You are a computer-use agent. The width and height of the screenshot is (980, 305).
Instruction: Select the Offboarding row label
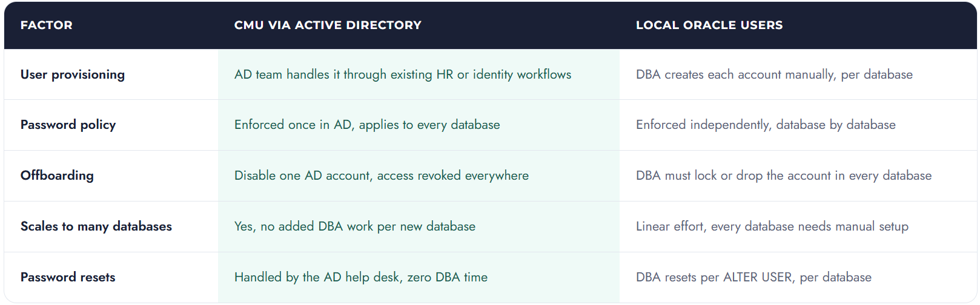(x=57, y=175)
